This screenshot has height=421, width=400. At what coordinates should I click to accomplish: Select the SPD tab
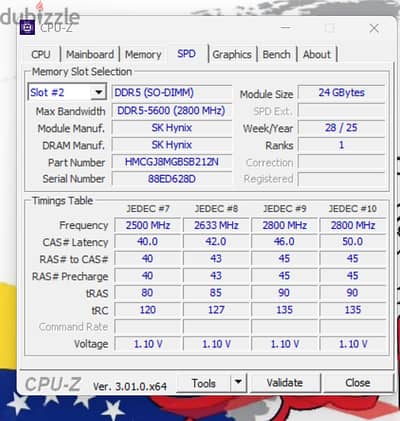point(187,53)
